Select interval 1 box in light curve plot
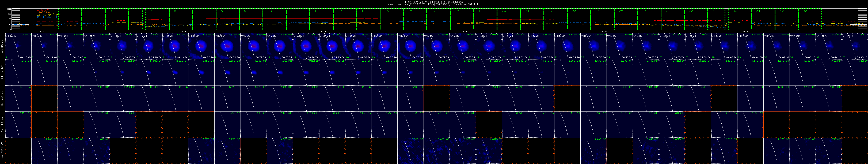The image size is (868, 164). (70, 19)
